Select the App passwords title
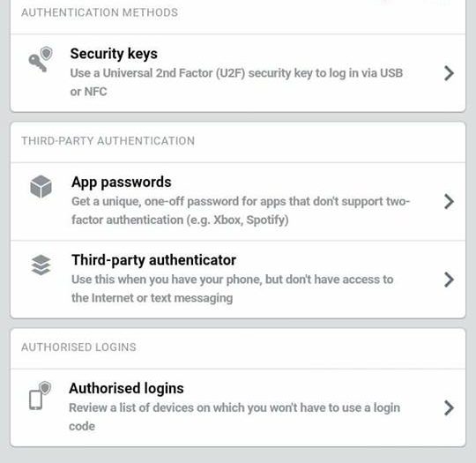476x463 pixels. (x=122, y=183)
